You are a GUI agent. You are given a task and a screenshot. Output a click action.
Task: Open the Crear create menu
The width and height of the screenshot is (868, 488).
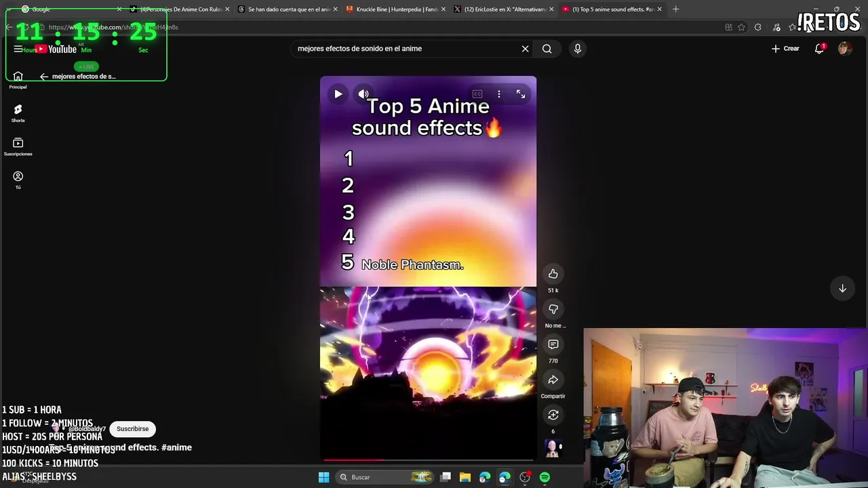785,49
